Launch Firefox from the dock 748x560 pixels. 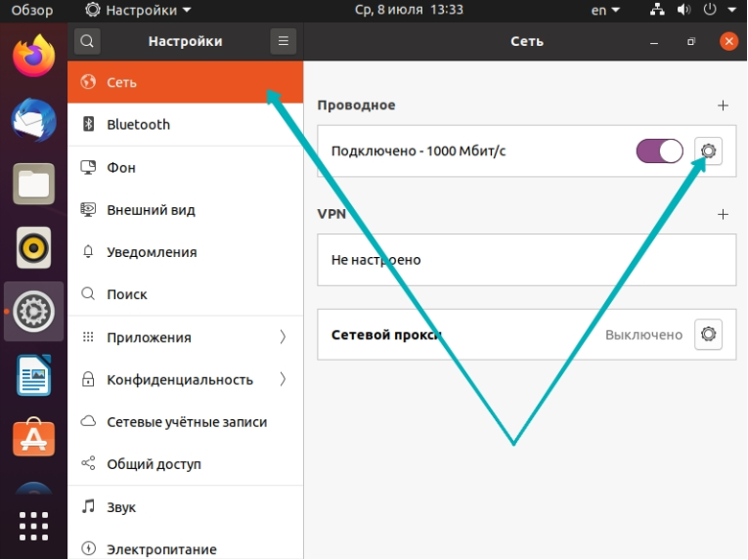(34, 56)
